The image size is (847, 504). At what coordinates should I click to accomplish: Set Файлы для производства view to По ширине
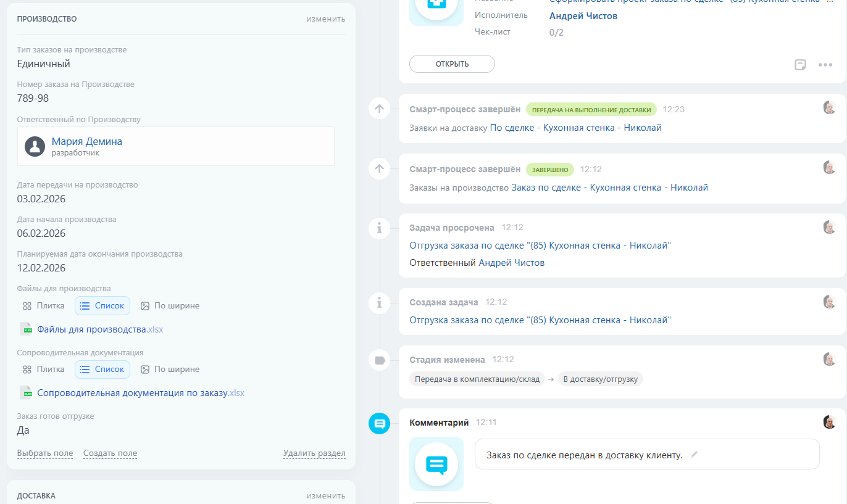[x=170, y=305]
